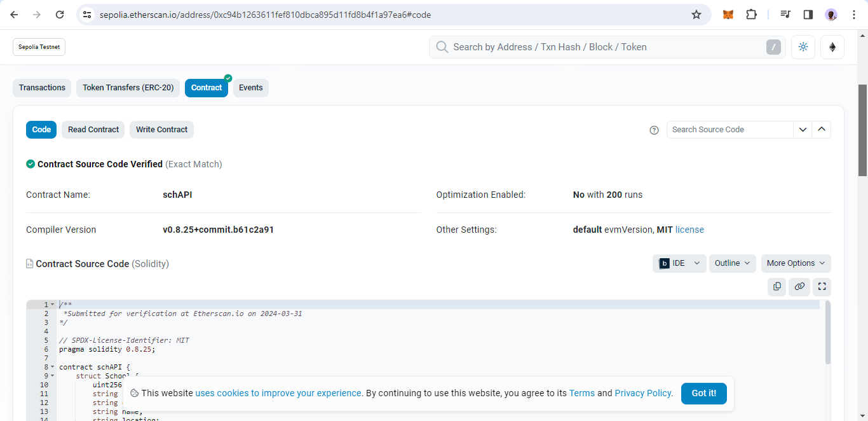Viewport: 868px width, 421px height.
Task: Select the contract name schAPI
Action: [x=177, y=195]
